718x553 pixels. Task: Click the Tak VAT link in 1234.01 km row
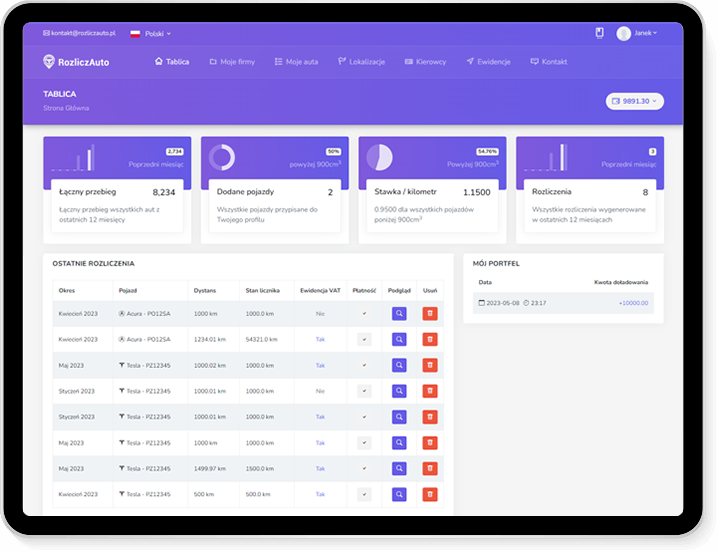click(x=320, y=340)
